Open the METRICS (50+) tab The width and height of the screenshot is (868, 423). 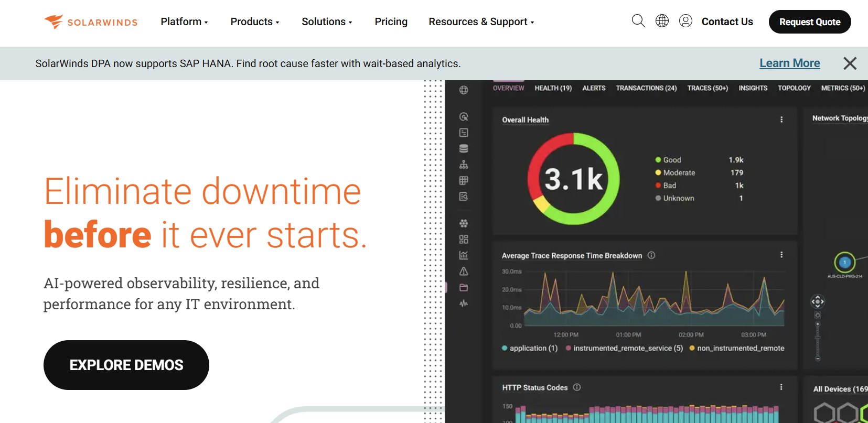click(x=843, y=88)
